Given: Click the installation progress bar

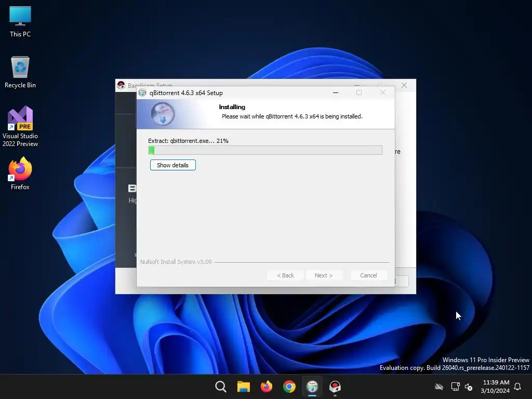Looking at the screenshot, I should [265, 150].
